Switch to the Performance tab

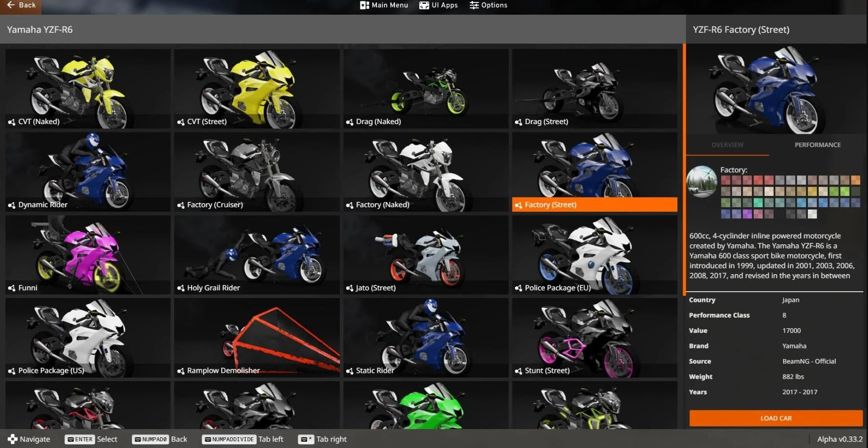click(x=817, y=145)
